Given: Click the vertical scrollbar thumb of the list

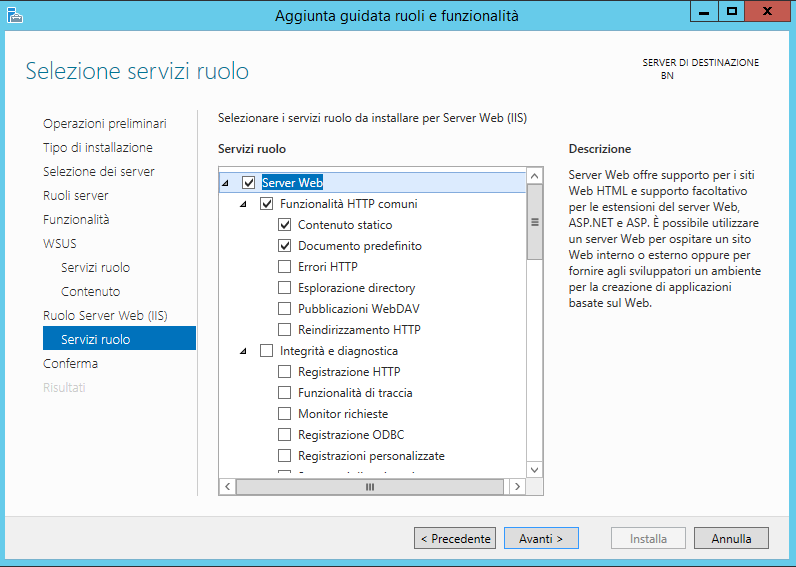Looking at the screenshot, I should click(x=534, y=222).
